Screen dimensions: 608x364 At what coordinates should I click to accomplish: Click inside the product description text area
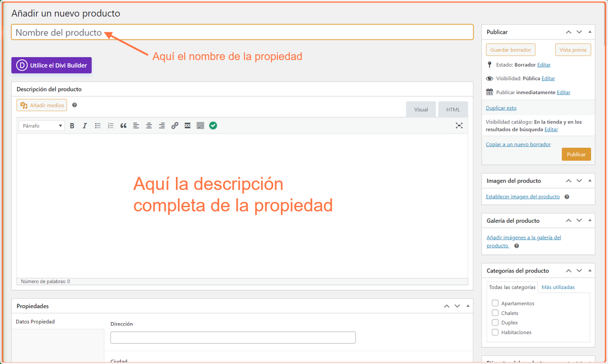[242, 205]
